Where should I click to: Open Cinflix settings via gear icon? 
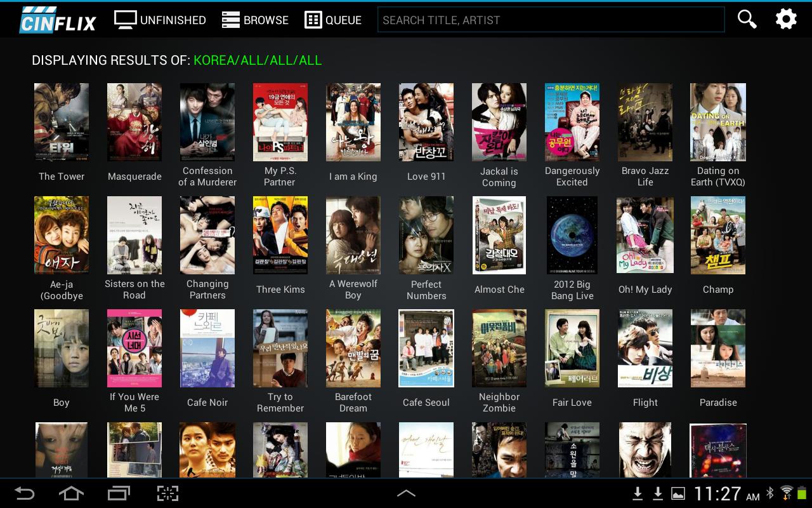tap(786, 19)
